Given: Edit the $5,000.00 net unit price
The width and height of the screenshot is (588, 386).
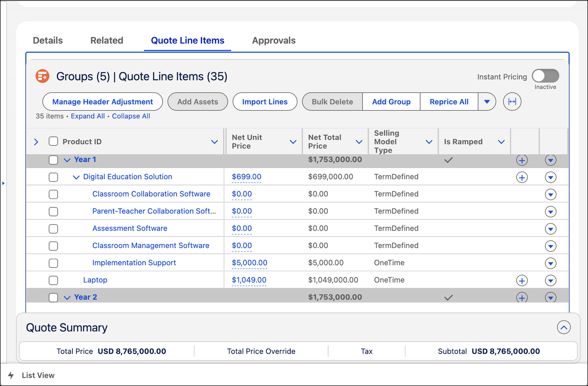Looking at the screenshot, I should [x=249, y=263].
